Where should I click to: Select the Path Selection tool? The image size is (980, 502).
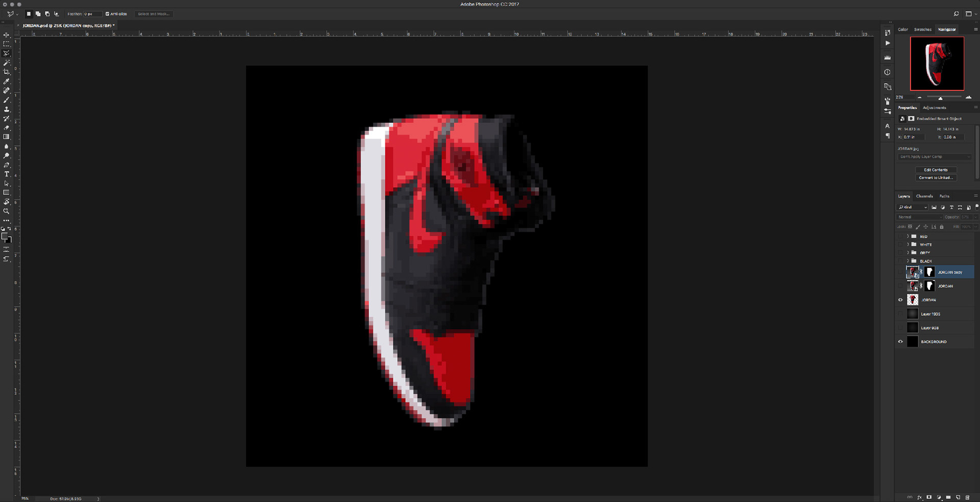point(6,183)
